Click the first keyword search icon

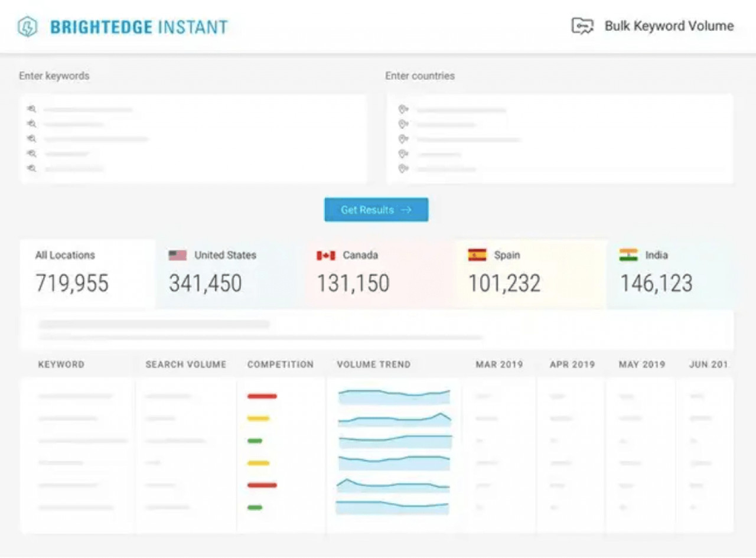pos(32,109)
